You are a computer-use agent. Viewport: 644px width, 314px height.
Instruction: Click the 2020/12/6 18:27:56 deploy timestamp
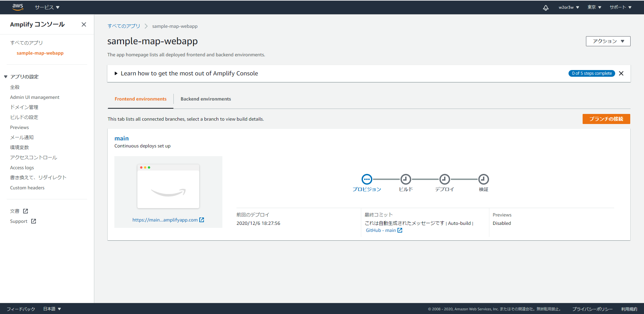pyautogui.click(x=258, y=223)
